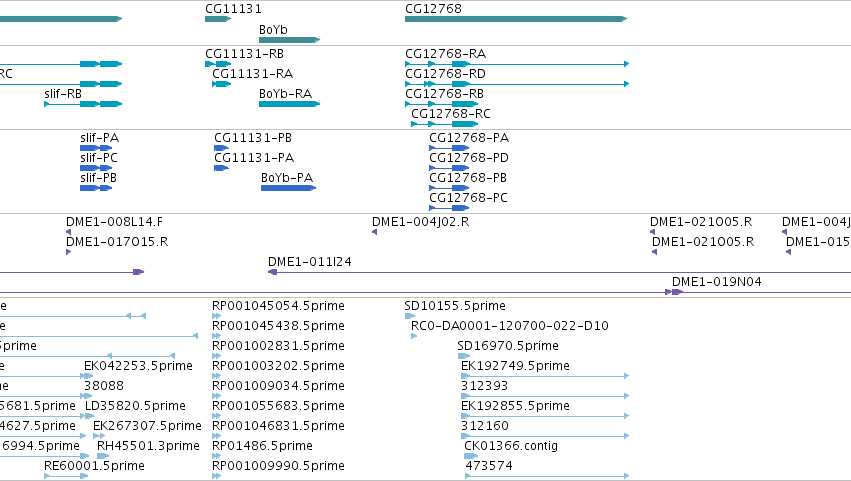Click the CG11131-PA protein label
The height and width of the screenshot is (481, 851).
click(254, 158)
